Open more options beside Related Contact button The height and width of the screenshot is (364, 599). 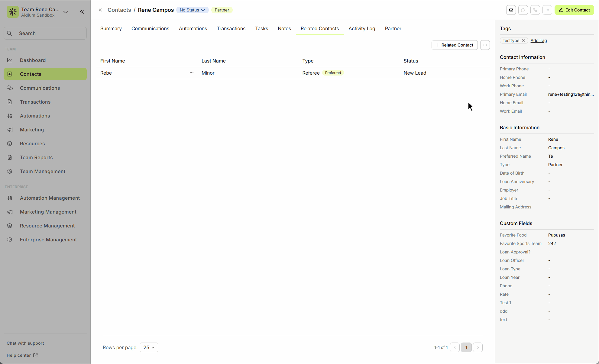coord(485,45)
